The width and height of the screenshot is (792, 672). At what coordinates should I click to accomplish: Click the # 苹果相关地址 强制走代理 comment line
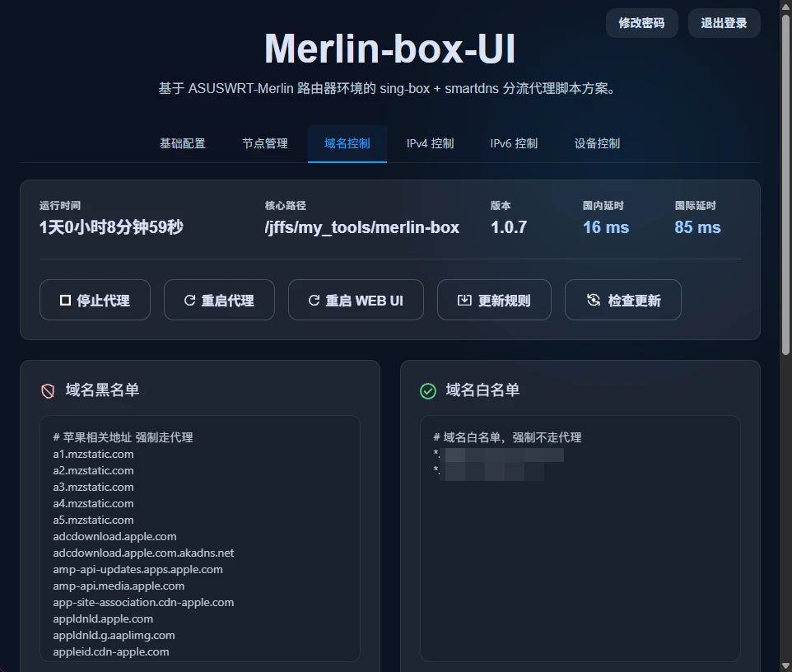[x=123, y=437]
